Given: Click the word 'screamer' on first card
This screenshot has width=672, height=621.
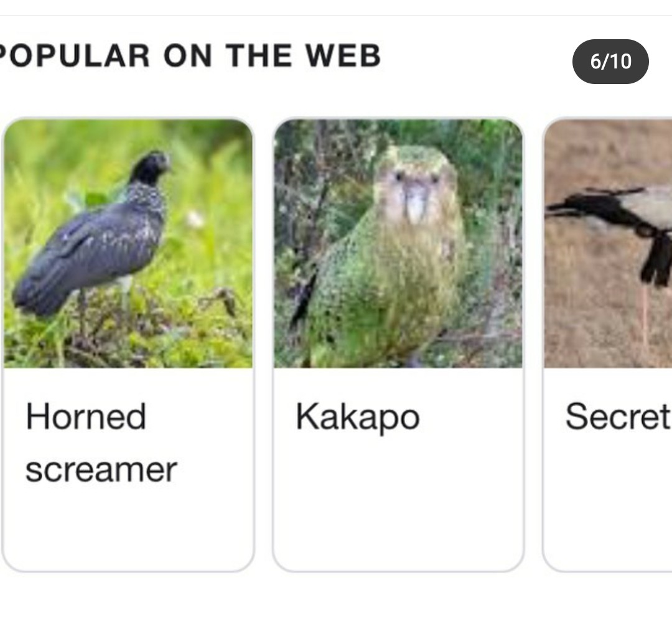Looking at the screenshot, I should point(101,470).
